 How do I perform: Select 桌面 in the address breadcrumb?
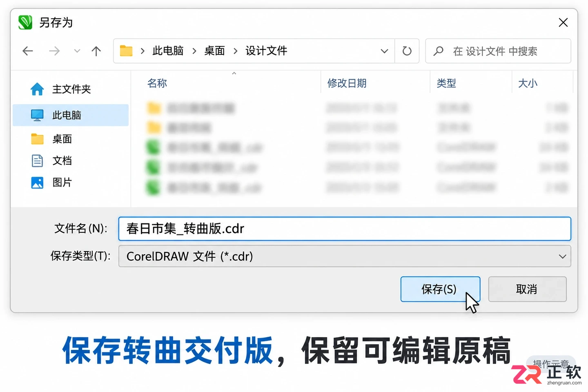point(215,51)
